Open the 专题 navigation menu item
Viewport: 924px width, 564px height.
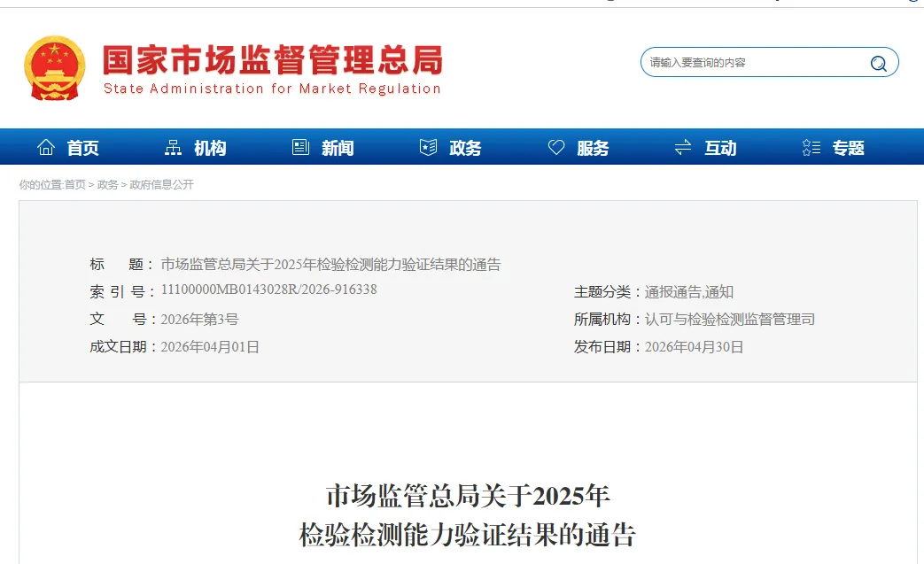coord(849,148)
